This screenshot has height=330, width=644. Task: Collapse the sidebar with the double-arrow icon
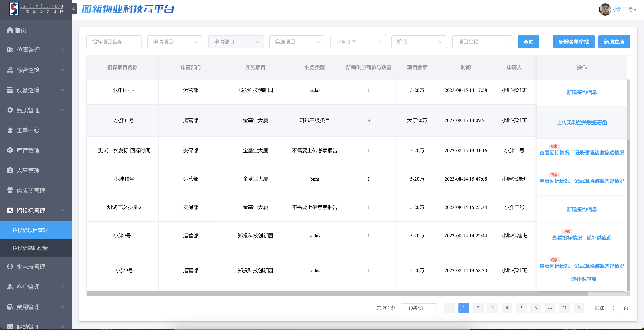tap(74, 9)
